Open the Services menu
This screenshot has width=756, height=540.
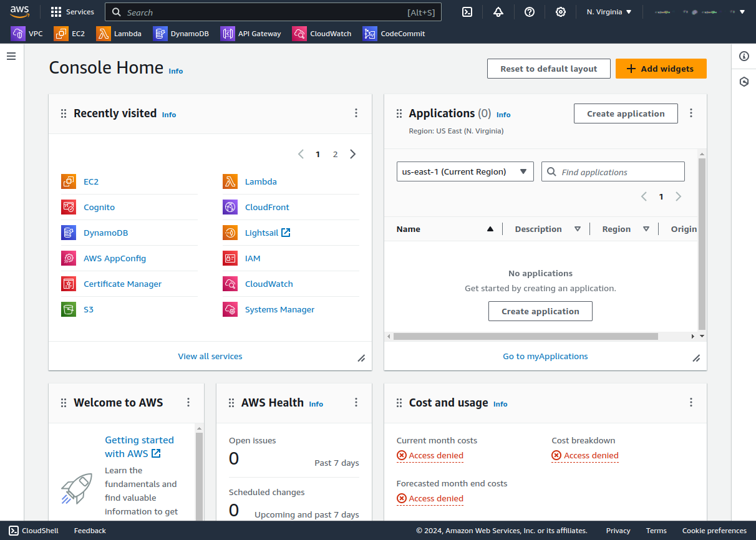[72, 11]
